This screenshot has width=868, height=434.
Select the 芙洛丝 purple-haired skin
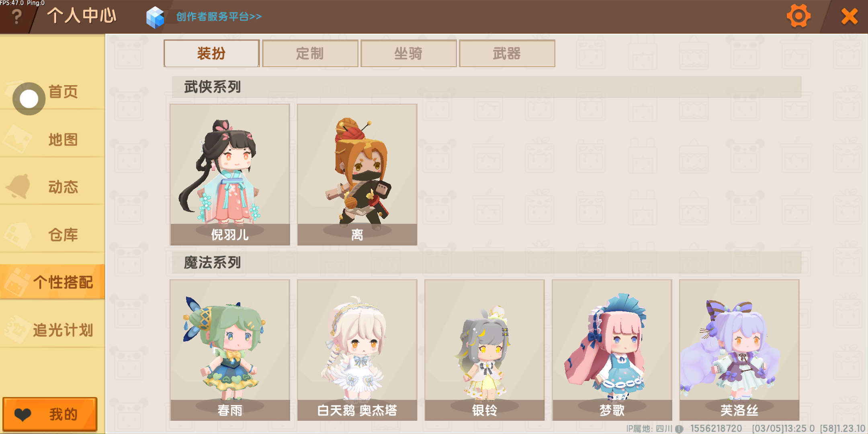[x=739, y=350]
